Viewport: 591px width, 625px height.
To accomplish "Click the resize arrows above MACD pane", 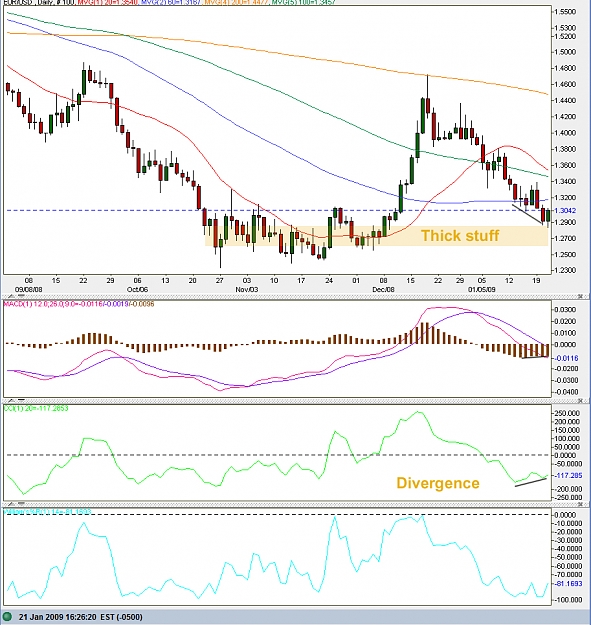I will (x=16, y=297).
